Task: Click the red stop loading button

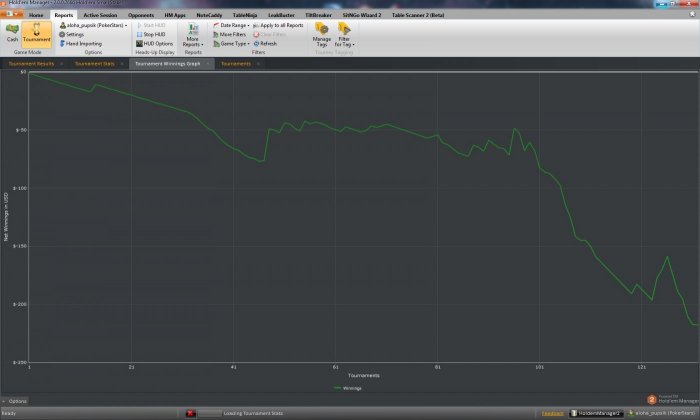Action: pyautogui.click(x=190, y=412)
